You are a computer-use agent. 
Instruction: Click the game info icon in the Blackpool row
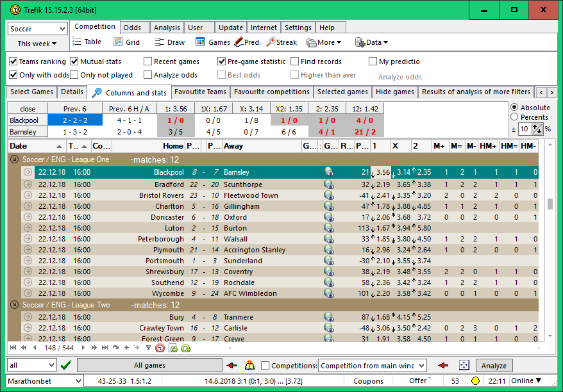[x=328, y=172]
